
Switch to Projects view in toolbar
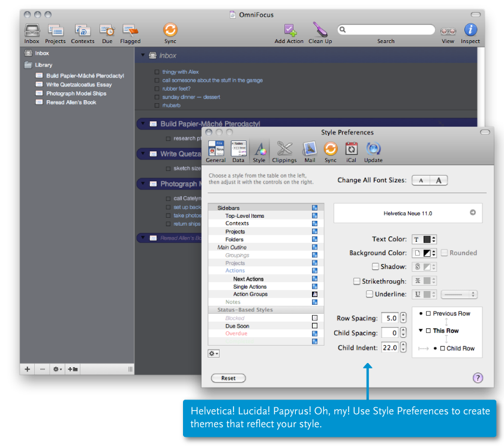(55, 34)
